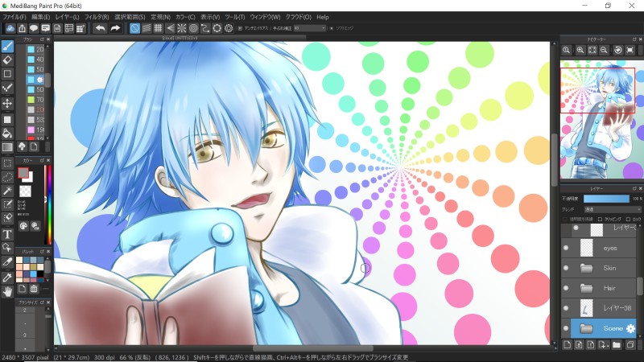Open the 選択範囲(S) menu
The image size is (644, 362).
point(130,17)
